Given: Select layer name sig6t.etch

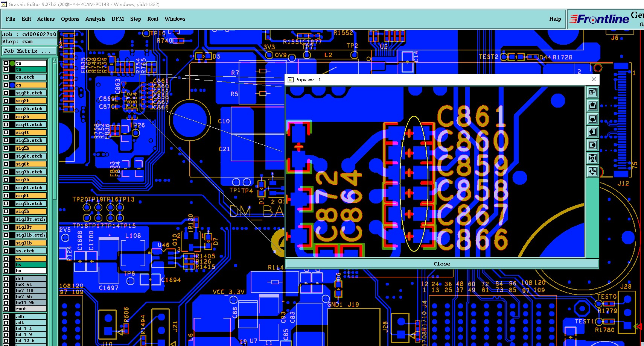Looking at the screenshot, I should [x=30, y=156].
